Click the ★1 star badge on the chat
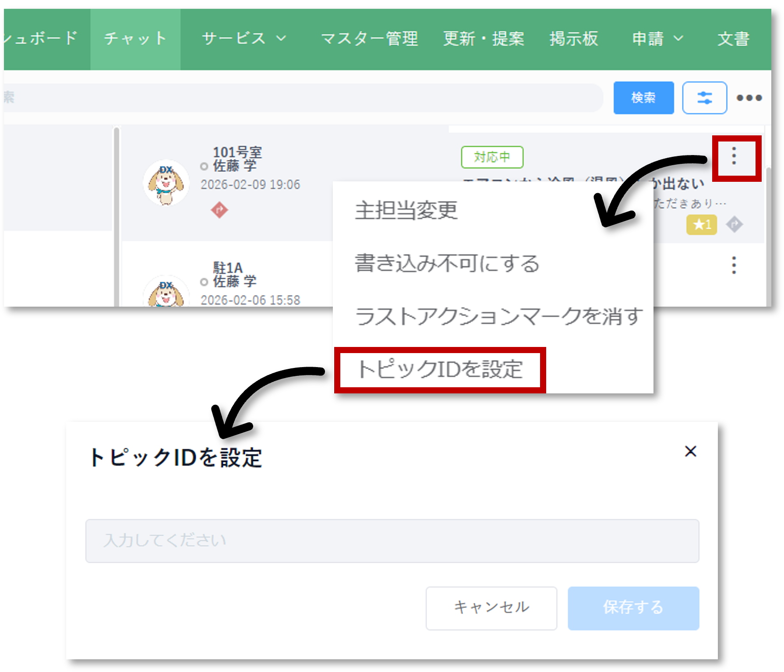Screen dimensions: 784x672 [701, 225]
